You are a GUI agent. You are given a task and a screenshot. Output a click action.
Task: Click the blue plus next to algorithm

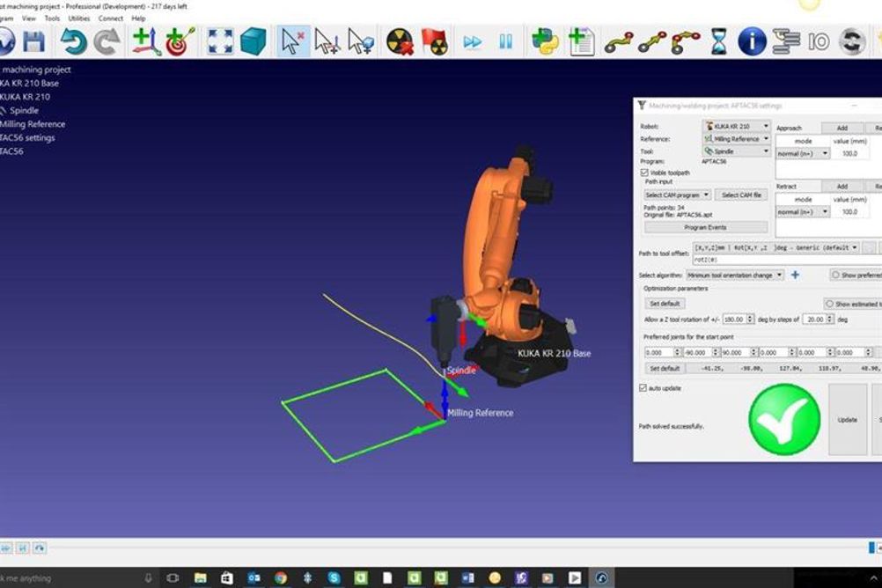pos(795,275)
